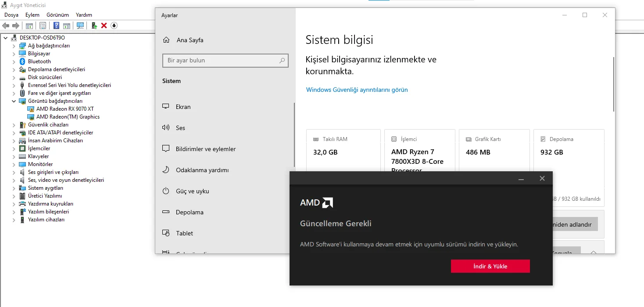Click the Monitörler monitor icon in tree
Screen dimensions: 644x307
22,164
